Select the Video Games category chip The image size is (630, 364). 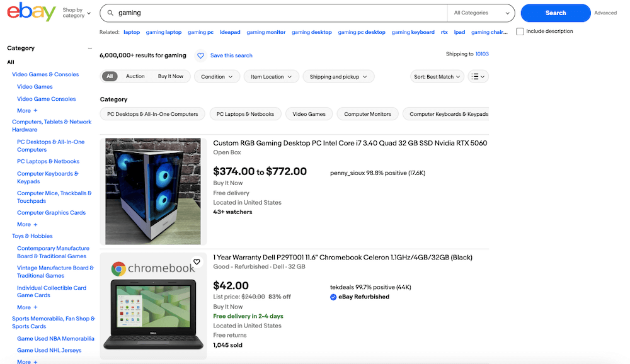click(309, 114)
